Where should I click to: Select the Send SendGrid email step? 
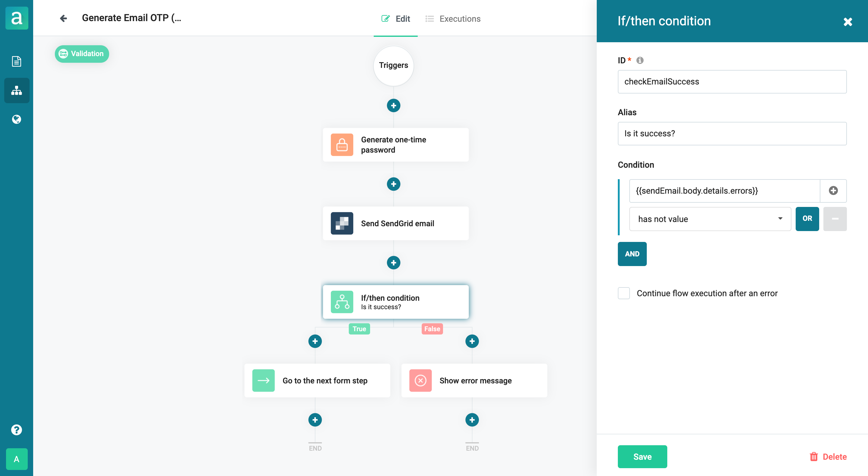click(396, 223)
